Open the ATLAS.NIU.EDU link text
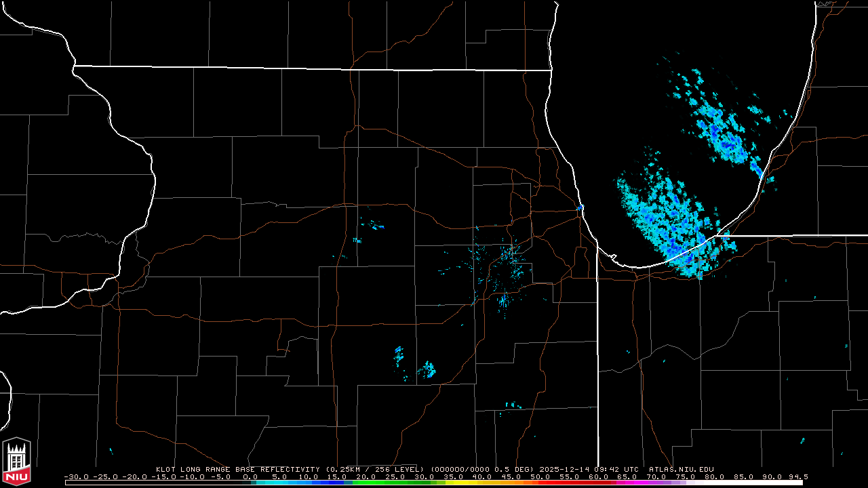The width and height of the screenshot is (868, 488). coord(681,469)
